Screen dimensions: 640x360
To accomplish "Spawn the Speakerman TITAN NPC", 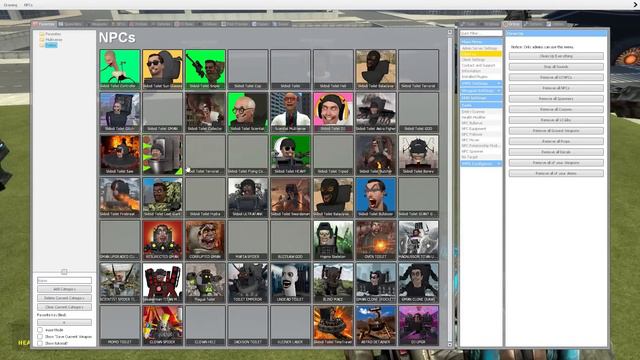I will click(x=162, y=282).
